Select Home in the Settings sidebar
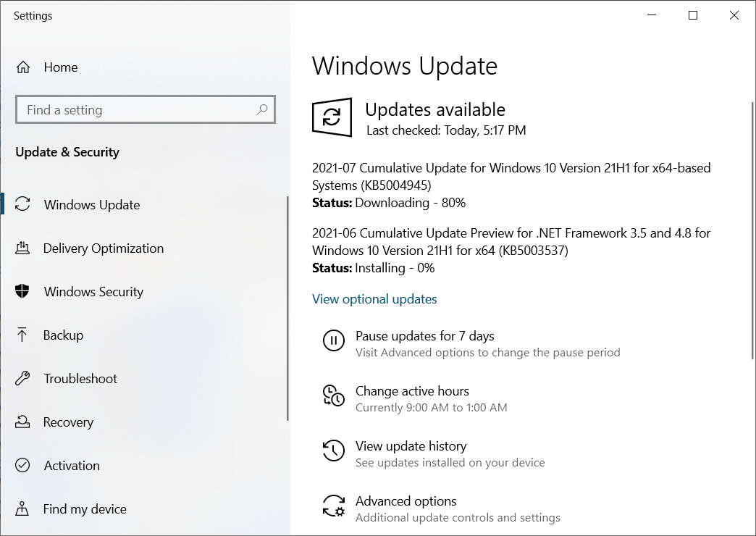This screenshot has width=756, height=536. coord(61,67)
